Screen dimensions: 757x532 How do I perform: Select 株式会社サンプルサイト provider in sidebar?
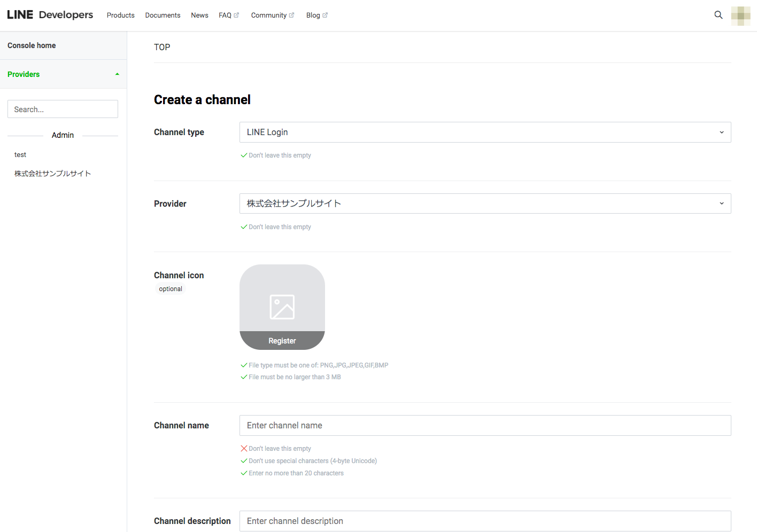(x=52, y=174)
